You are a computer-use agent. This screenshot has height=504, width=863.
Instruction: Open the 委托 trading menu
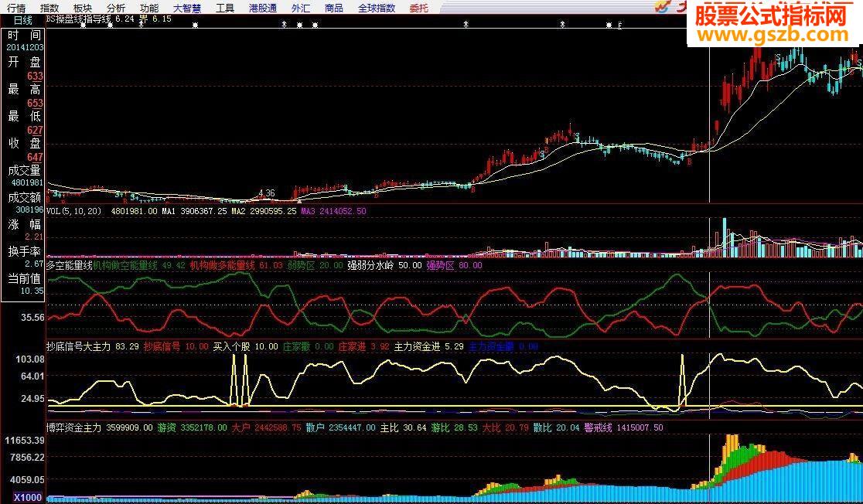coord(419,8)
